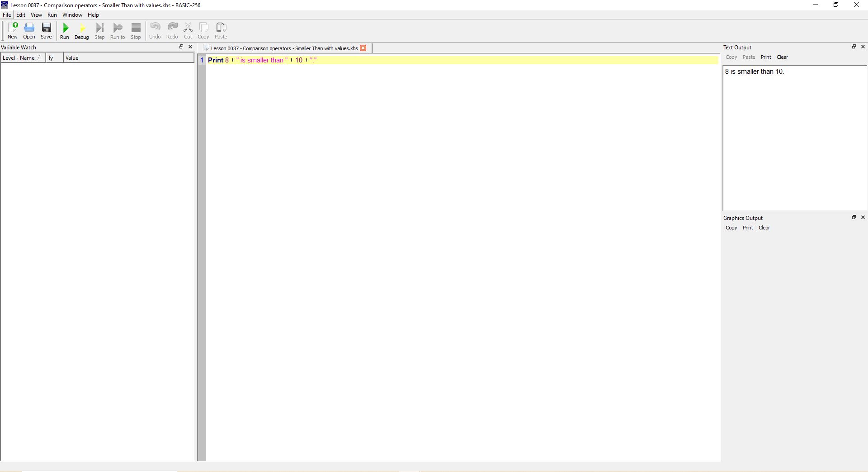
Task: Open a file with the Open icon
Action: [29, 31]
